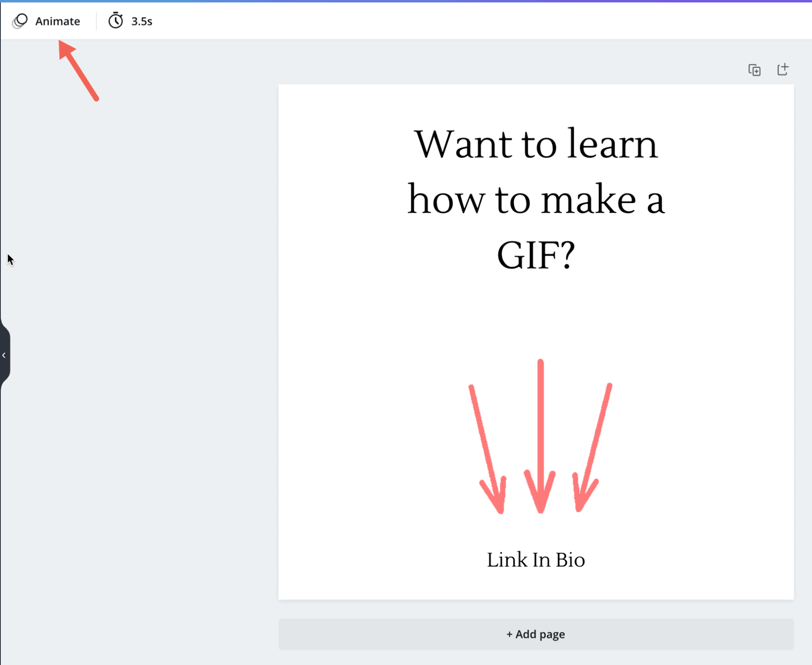Select the heading text 'Want to learn how to make a GIF?'
812x665 pixels.
536,199
